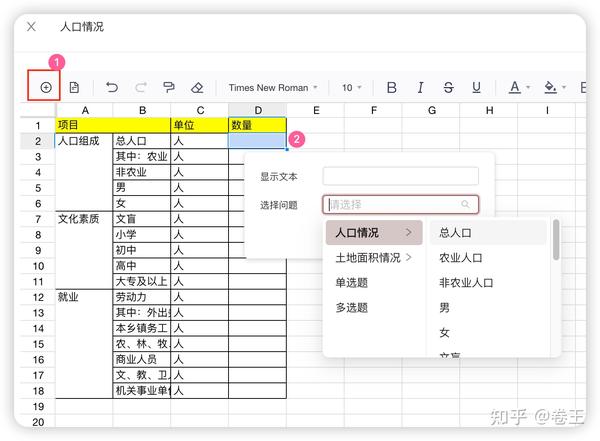Toggle bold formatting
Screen dimensions: 600x441
pos(391,88)
